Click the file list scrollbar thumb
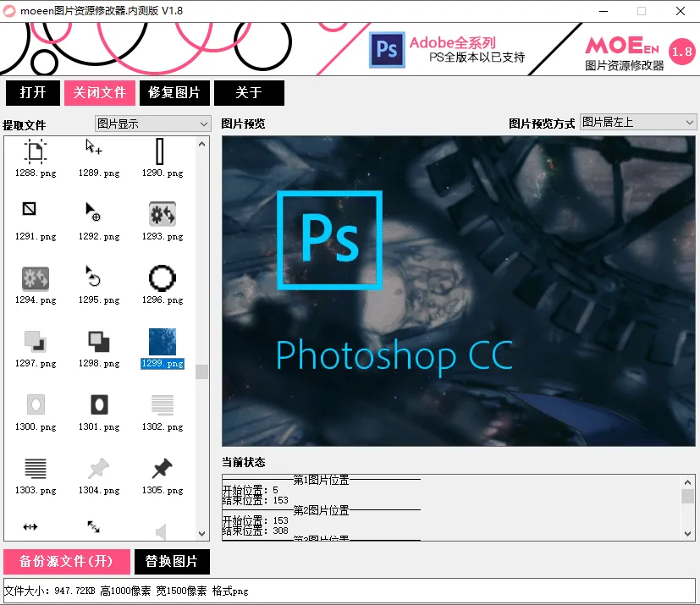 (x=201, y=371)
